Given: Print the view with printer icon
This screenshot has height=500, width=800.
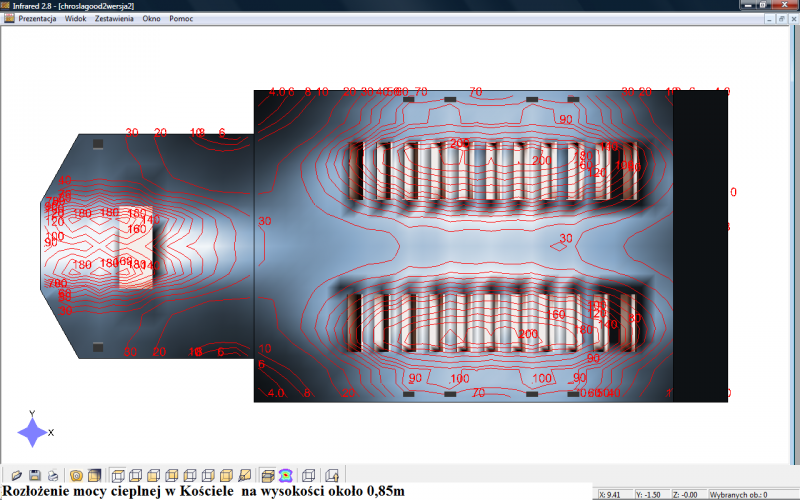Looking at the screenshot, I should (x=53, y=476).
